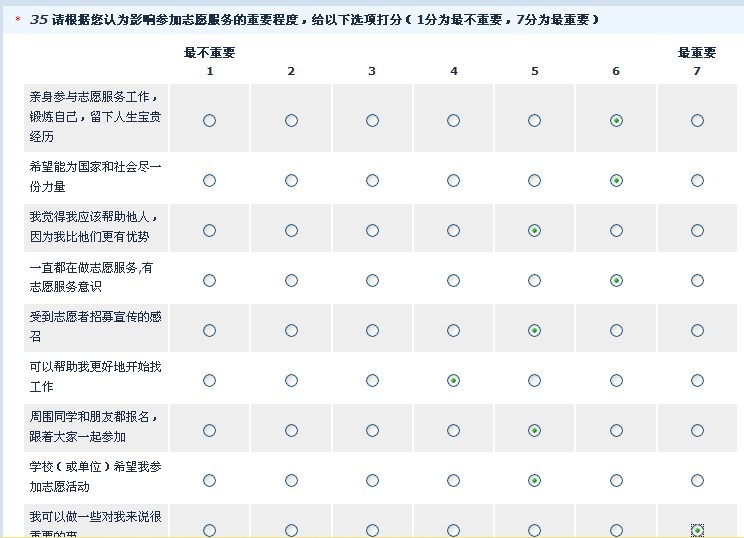Choose 6 for '学校（或单位）希望我参加志愿活动'
Image resolution: width=744 pixels, height=538 pixels.
[616, 480]
